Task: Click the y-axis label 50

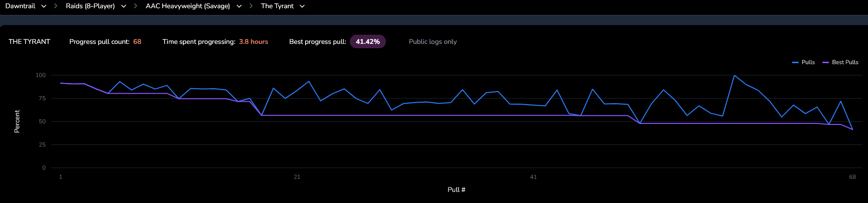Action: click(x=42, y=122)
